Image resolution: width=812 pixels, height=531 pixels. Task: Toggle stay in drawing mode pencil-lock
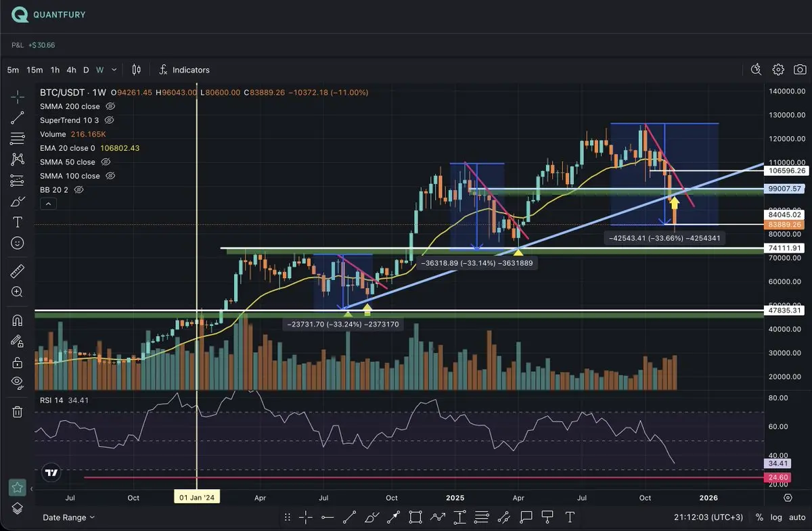tap(18, 342)
